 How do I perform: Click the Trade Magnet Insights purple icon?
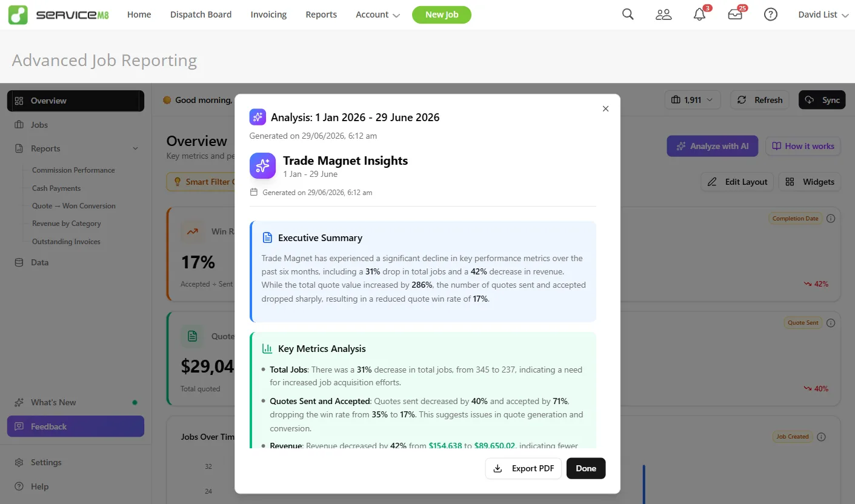pos(262,165)
